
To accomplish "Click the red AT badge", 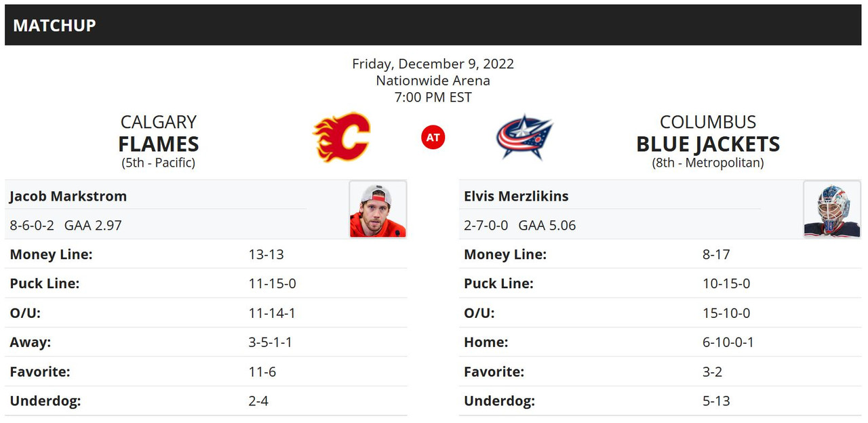I will coord(433,138).
